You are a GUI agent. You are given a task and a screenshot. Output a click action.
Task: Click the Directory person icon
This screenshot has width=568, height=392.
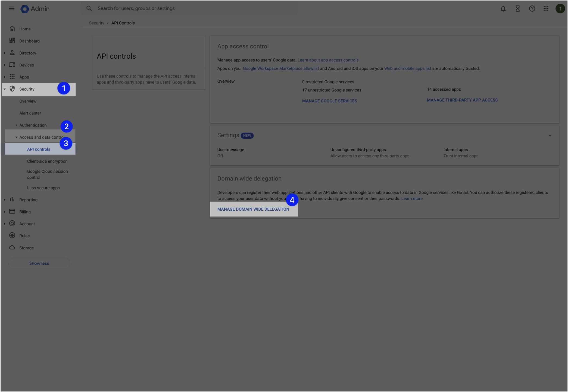point(12,53)
